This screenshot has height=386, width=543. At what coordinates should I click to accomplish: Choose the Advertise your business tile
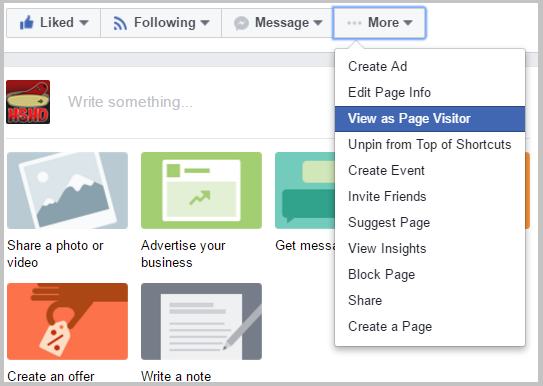click(x=201, y=190)
